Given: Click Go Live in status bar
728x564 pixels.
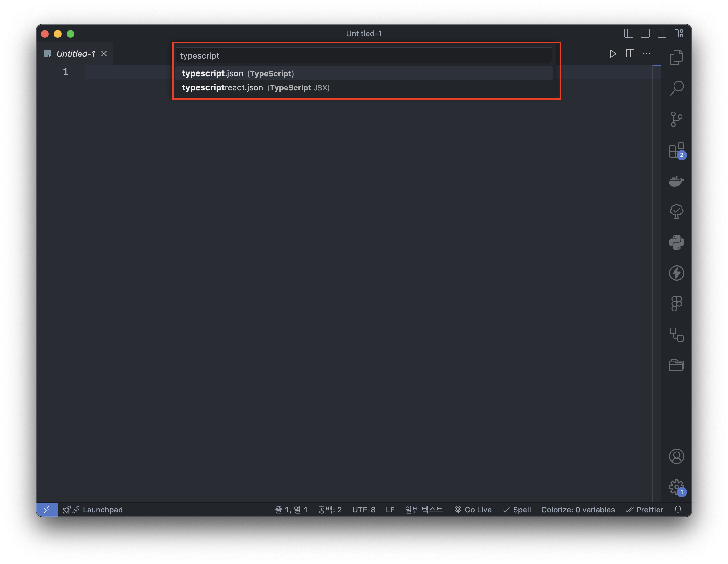Looking at the screenshot, I should click(473, 510).
